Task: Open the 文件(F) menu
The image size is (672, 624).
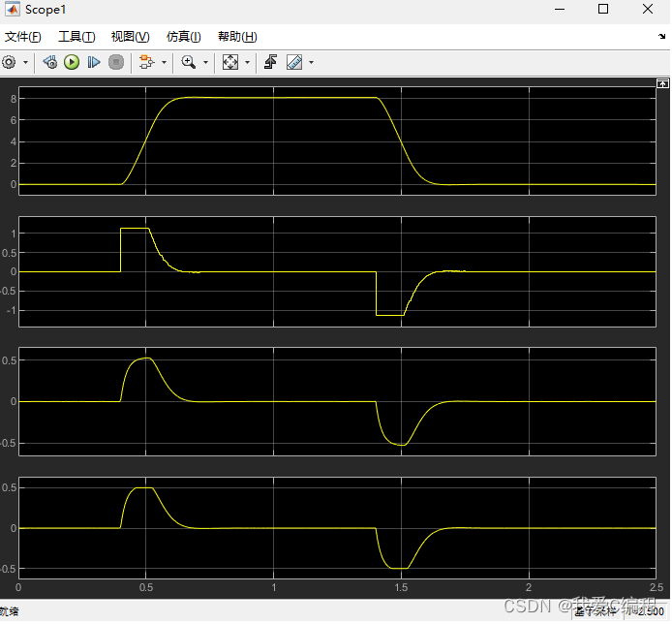Action: pyautogui.click(x=22, y=37)
